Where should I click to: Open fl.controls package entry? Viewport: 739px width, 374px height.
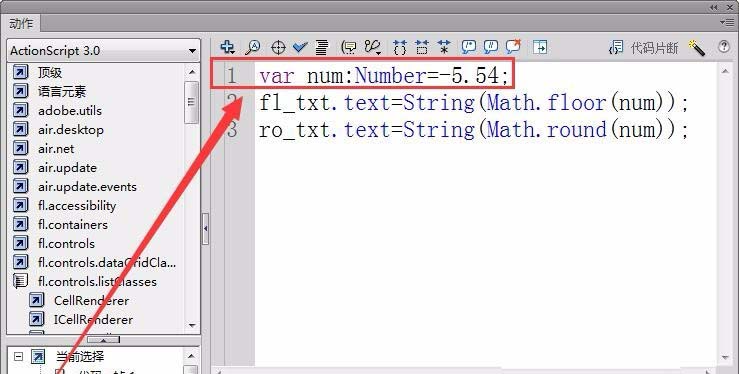click(66, 244)
